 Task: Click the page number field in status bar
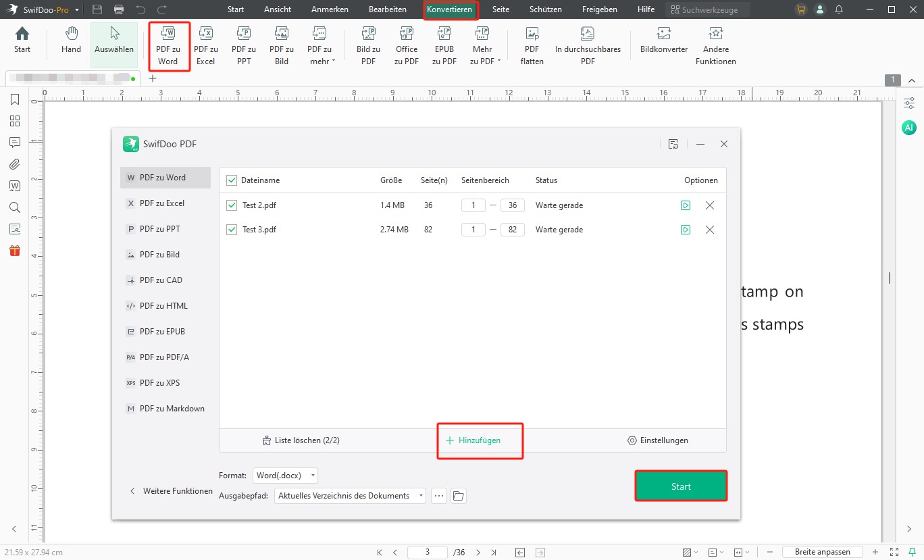coord(428,552)
